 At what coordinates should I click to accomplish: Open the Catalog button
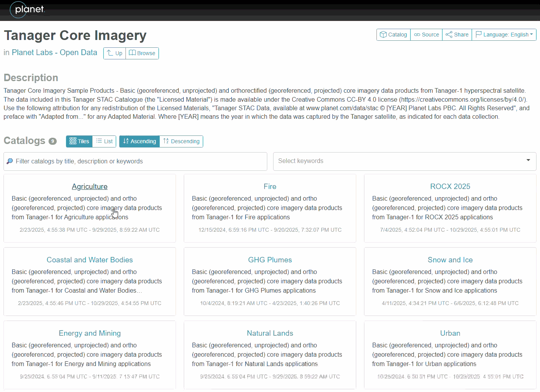tap(394, 35)
